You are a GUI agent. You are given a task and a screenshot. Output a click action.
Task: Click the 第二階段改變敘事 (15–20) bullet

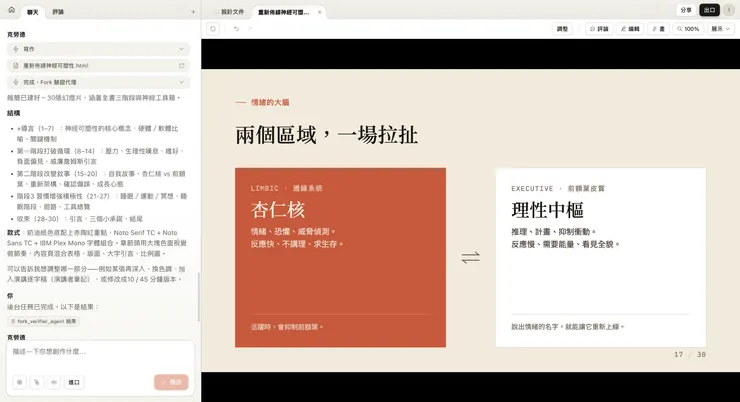(x=101, y=179)
